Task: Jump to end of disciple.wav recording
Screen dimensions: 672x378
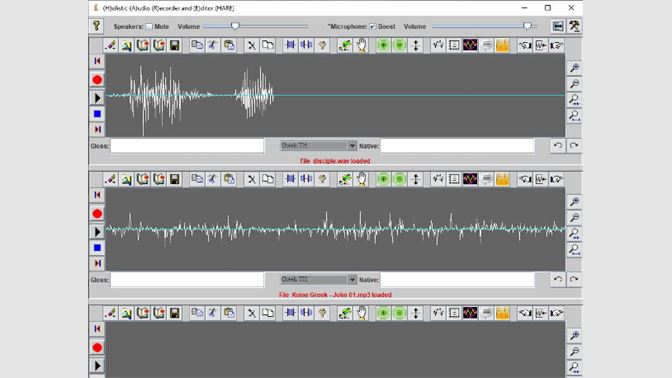Action: point(97,129)
